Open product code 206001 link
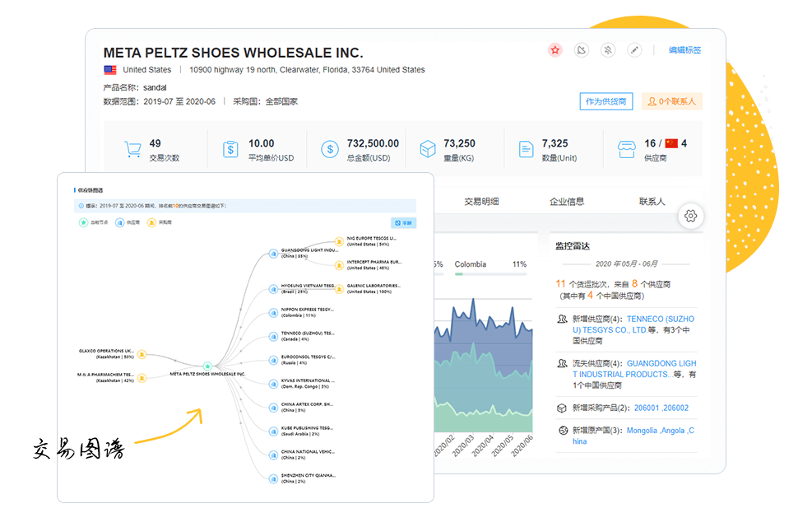This screenshot has height=513, width=812. 647,408
